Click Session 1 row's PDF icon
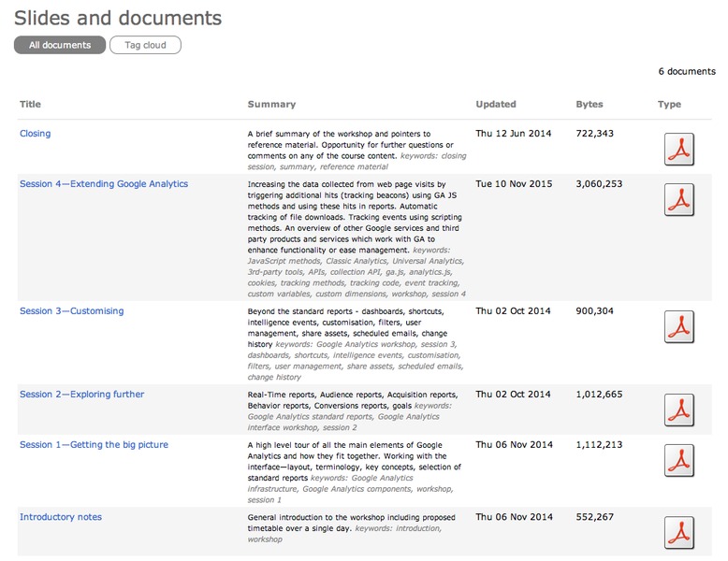Viewport: 728px width, 561px height. click(x=678, y=460)
